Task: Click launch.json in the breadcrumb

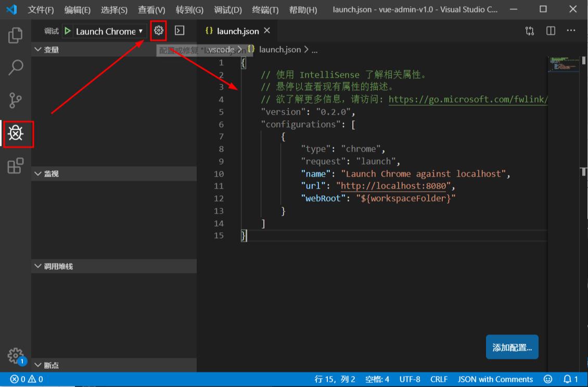Action: pyautogui.click(x=280, y=49)
